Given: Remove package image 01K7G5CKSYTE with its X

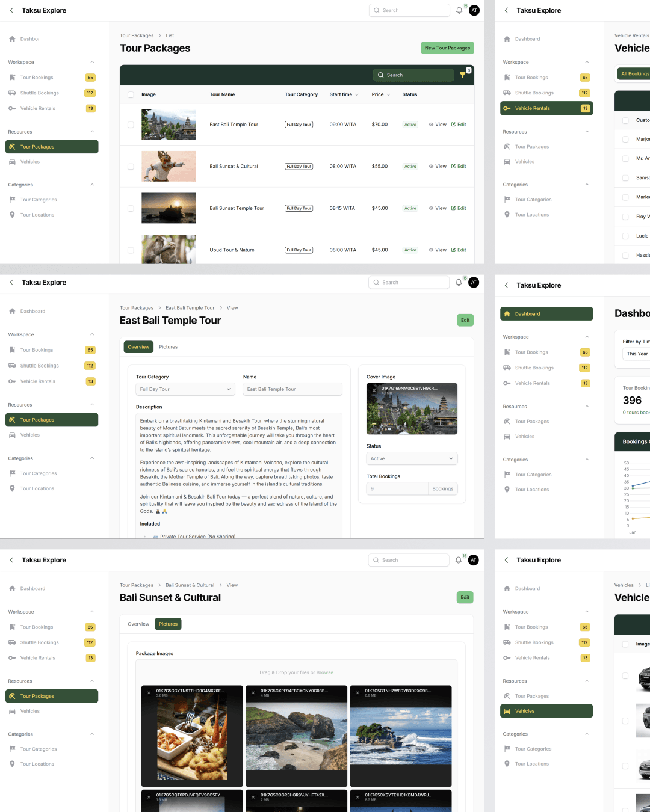Looking at the screenshot, I should click(357, 796).
